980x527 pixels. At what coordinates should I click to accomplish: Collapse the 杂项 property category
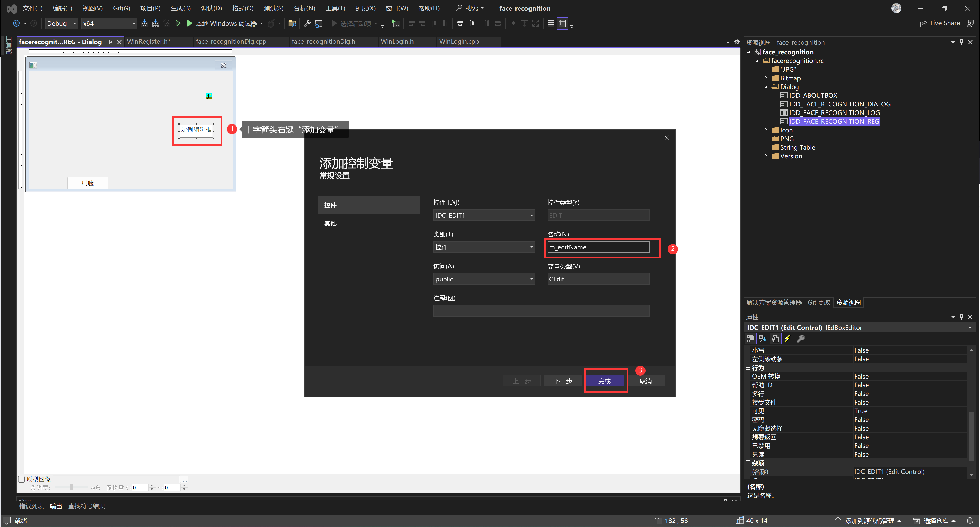pos(748,463)
